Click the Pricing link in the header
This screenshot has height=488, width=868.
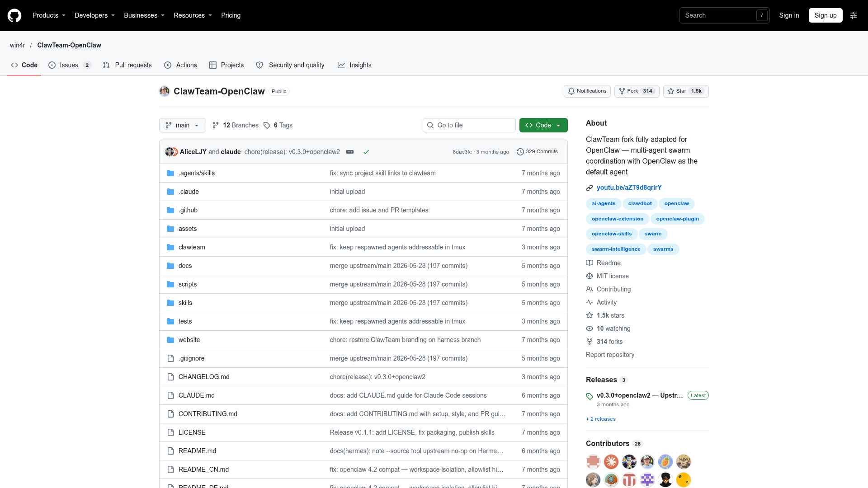pyautogui.click(x=231, y=15)
